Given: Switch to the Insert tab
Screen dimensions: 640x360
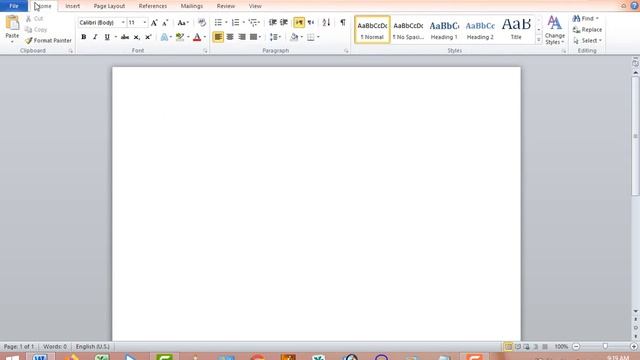Looking at the screenshot, I should click(x=73, y=6).
